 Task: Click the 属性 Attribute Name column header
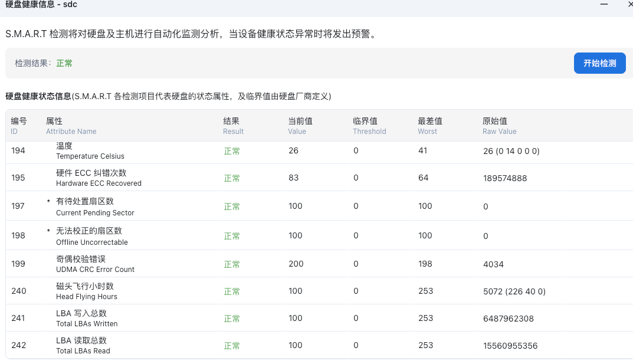71,126
